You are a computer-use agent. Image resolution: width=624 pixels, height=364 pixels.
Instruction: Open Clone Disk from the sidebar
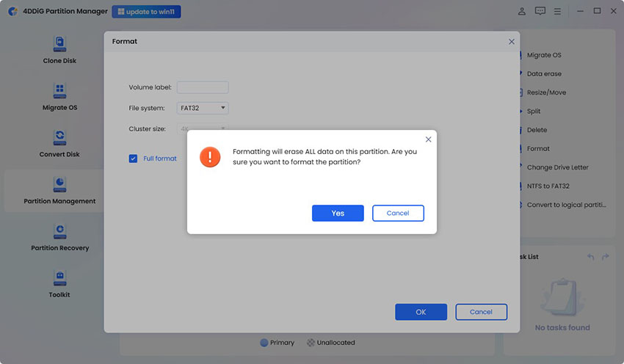tap(59, 50)
